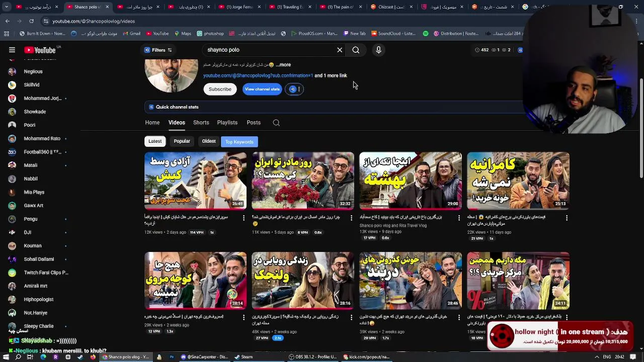Image resolution: width=644 pixels, height=362 pixels.
Task: Switch to the Home channel tab
Action: click(x=152, y=123)
